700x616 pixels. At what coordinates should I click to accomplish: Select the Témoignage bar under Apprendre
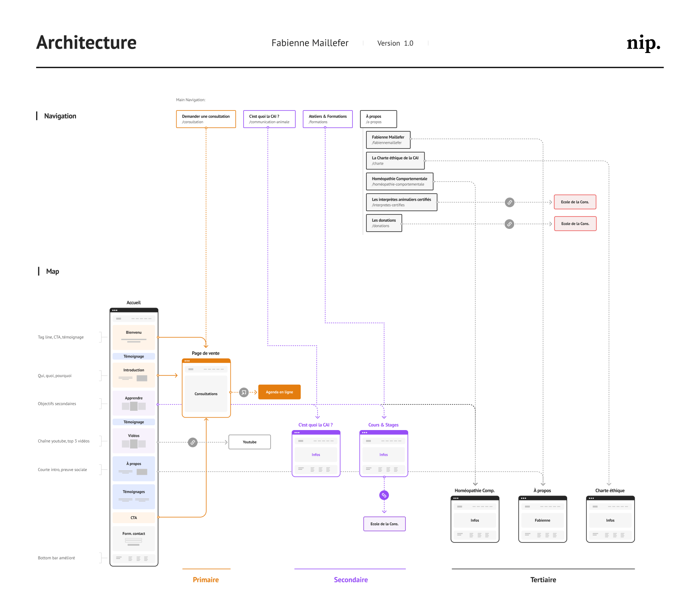134,422
